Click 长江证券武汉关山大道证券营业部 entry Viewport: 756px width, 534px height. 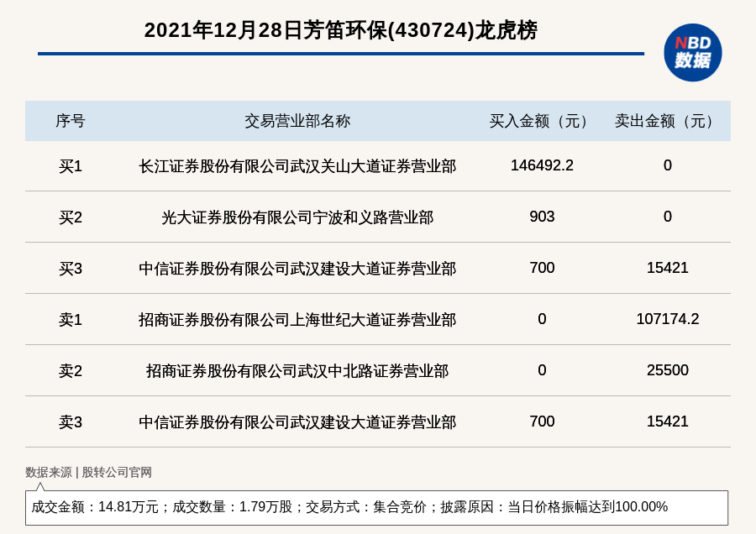[297, 166]
